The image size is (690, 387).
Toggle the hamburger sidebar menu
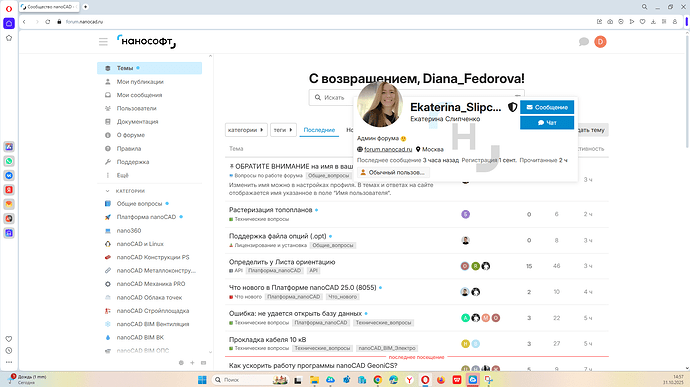coord(103,42)
